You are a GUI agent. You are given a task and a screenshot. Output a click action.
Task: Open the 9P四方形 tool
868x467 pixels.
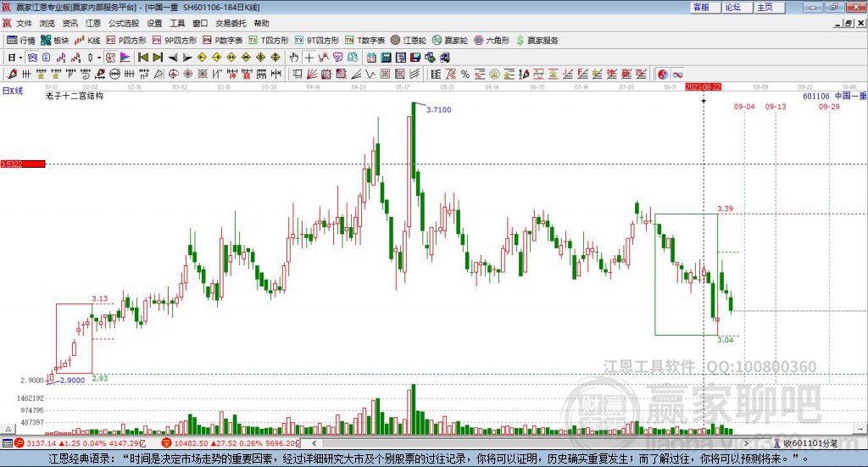click(x=175, y=41)
